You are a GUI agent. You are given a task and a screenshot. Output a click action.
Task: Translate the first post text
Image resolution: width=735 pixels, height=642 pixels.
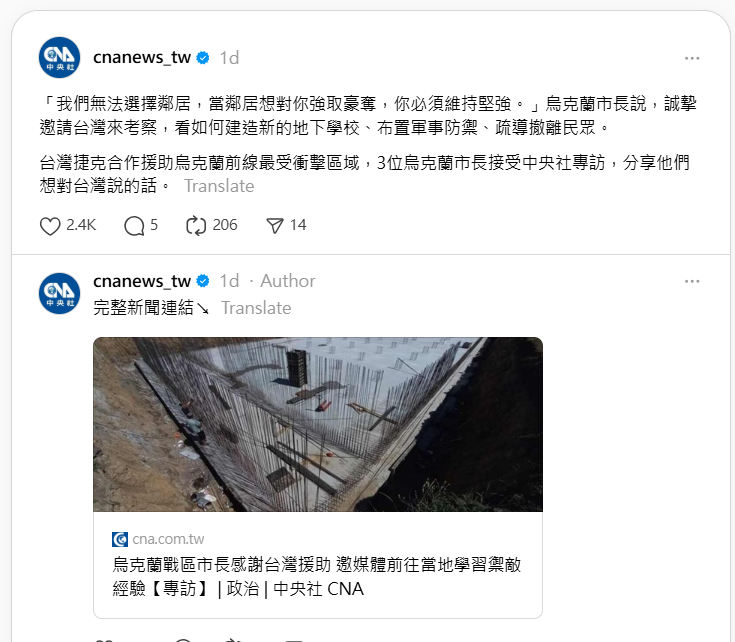(x=219, y=186)
